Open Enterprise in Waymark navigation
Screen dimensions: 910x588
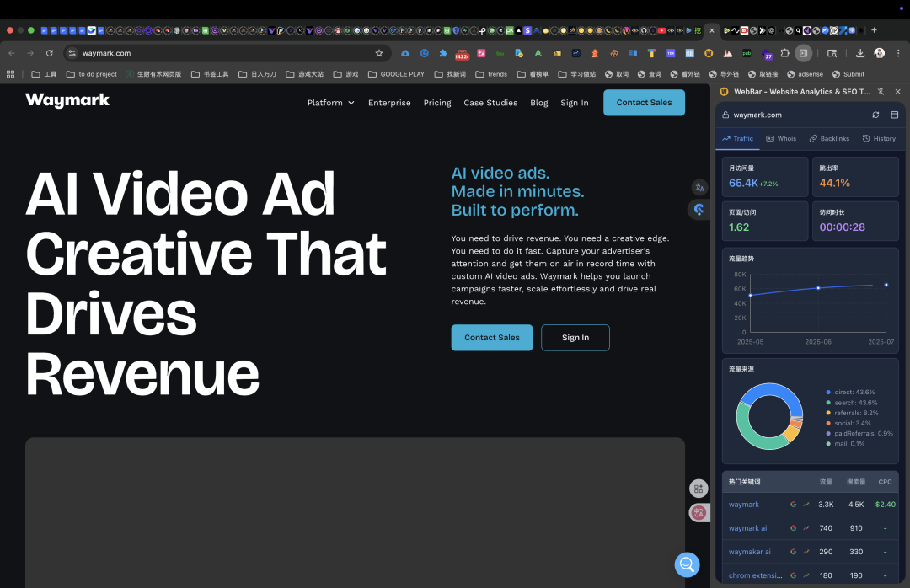pyautogui.click(x=389, y=103)
